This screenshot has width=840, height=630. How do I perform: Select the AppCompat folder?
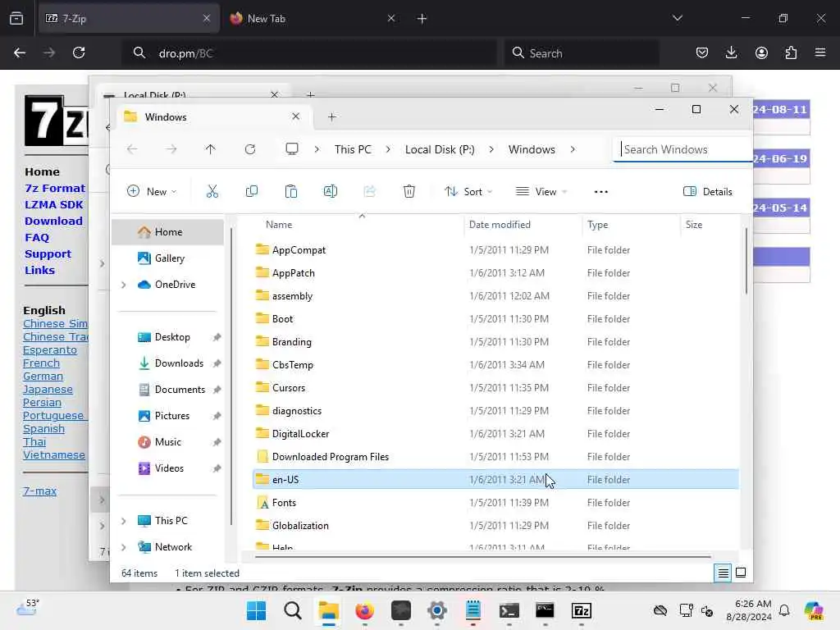click(495, 250)
